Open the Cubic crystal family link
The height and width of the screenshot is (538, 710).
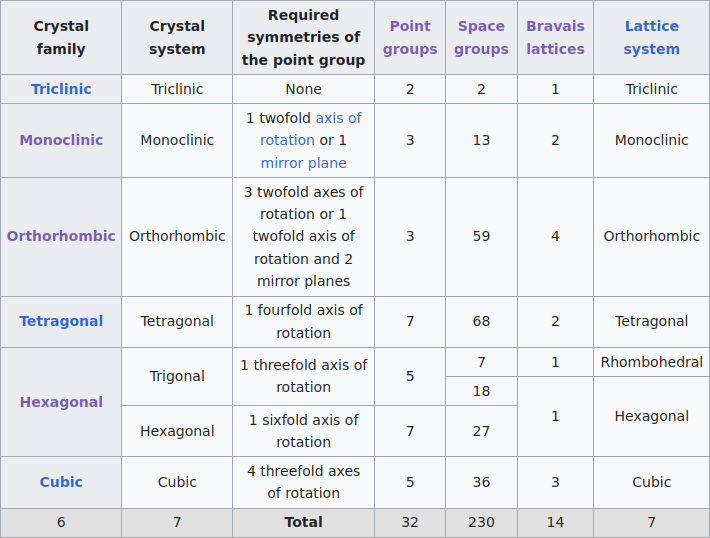[x=61, y=482]
